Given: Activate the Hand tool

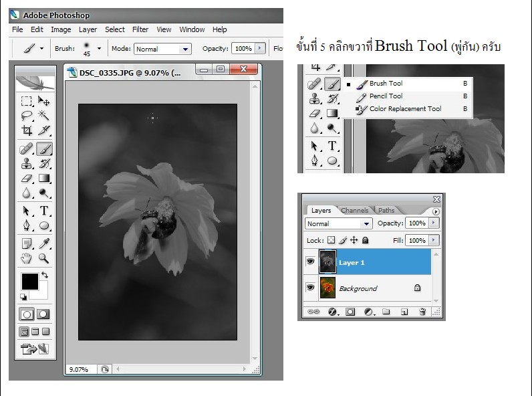Looking at the screenshot, I should (x=27, y=258).
